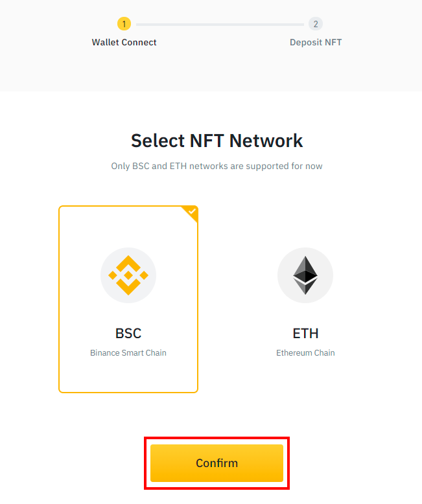Screen dimensions: 422x504
Task: Choose the ETH network option
Action: (305, 299)
